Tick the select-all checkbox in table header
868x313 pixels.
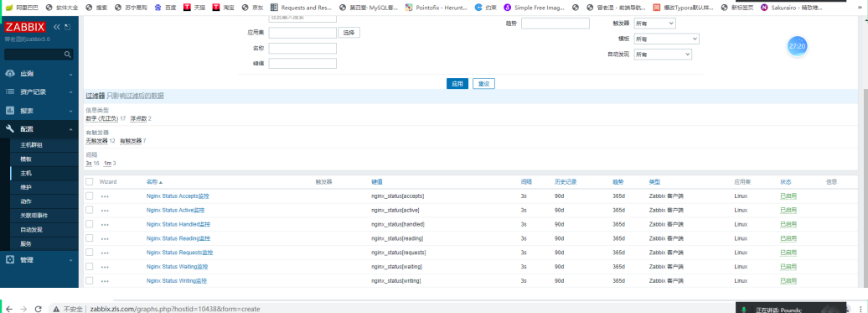(90, 182)
